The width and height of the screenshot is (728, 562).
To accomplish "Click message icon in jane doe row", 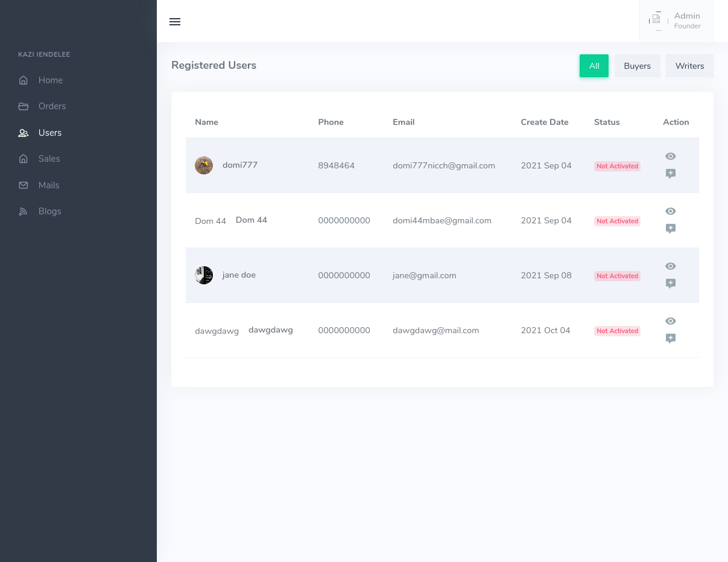I will click(x=670, y=284).
